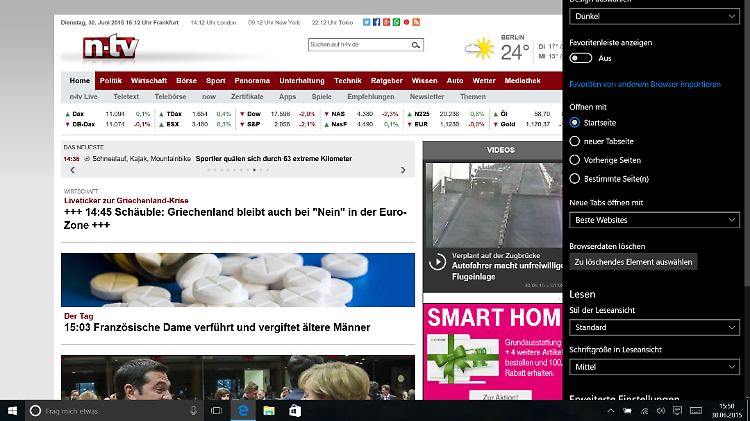Screen dimensions: 750x421
Task: Go to previous news ticker item arrow
Action: (73, 170)
